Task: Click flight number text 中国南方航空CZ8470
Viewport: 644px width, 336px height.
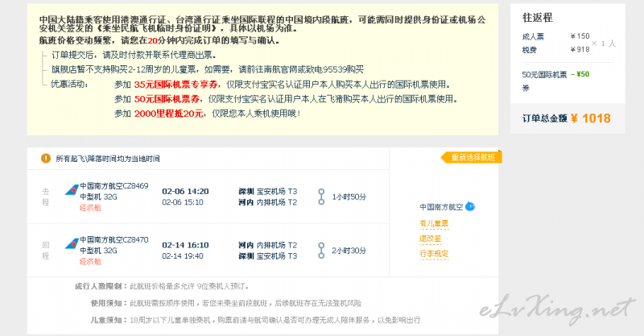Action: pyautogui.click(x=114, y=239)
